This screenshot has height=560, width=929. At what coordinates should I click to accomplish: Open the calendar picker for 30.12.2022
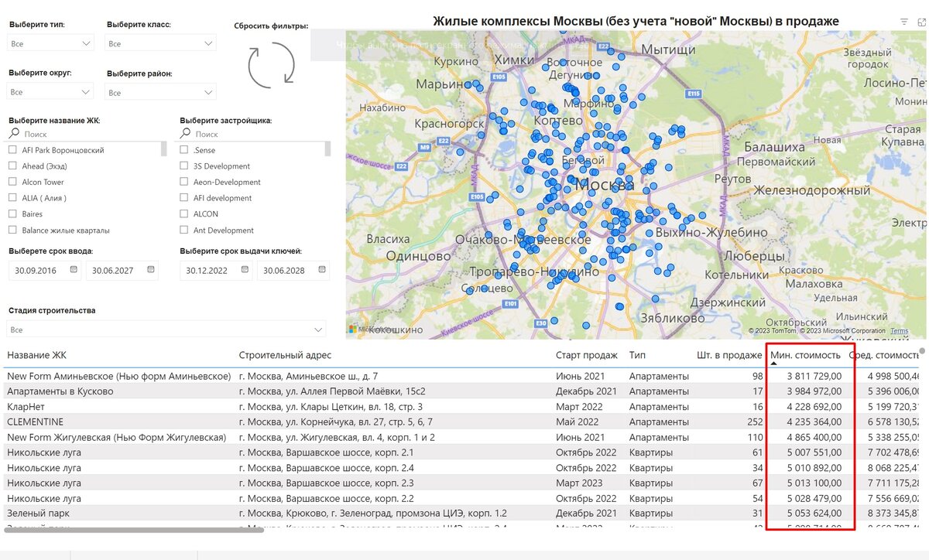pyautogui.click(x=245, y=270)
